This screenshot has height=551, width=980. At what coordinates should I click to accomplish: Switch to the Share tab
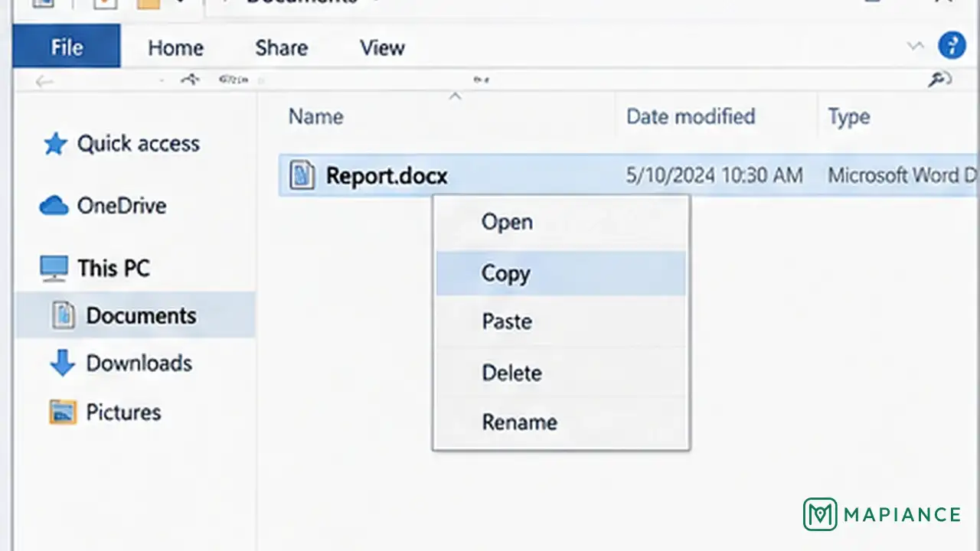click(x=281, y=48)
